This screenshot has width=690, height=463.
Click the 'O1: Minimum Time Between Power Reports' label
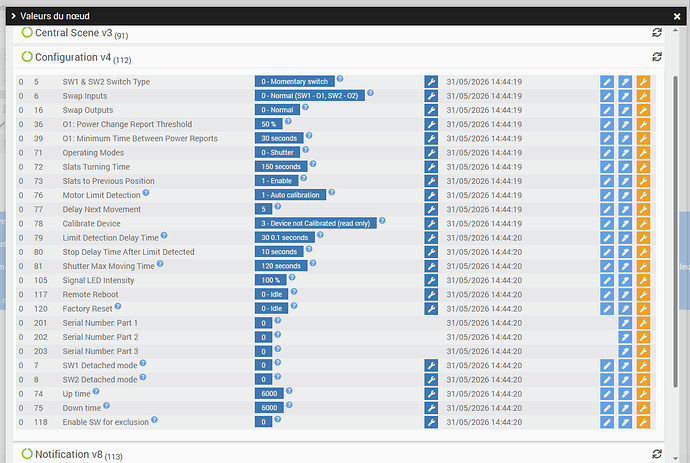(x=140, y=139)
